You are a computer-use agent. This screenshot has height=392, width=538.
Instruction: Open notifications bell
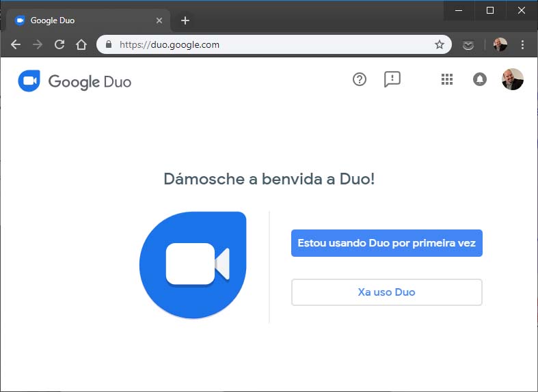pos(480,79)
